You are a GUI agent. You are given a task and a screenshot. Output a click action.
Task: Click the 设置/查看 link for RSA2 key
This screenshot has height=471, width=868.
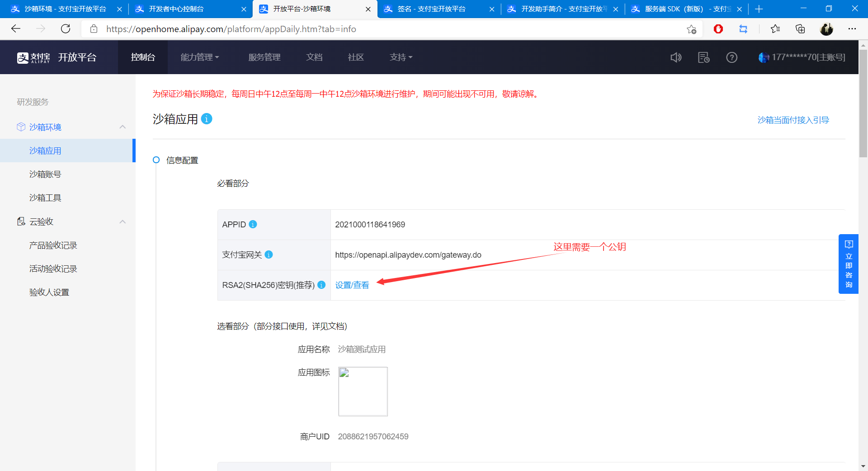click(352, 285)
